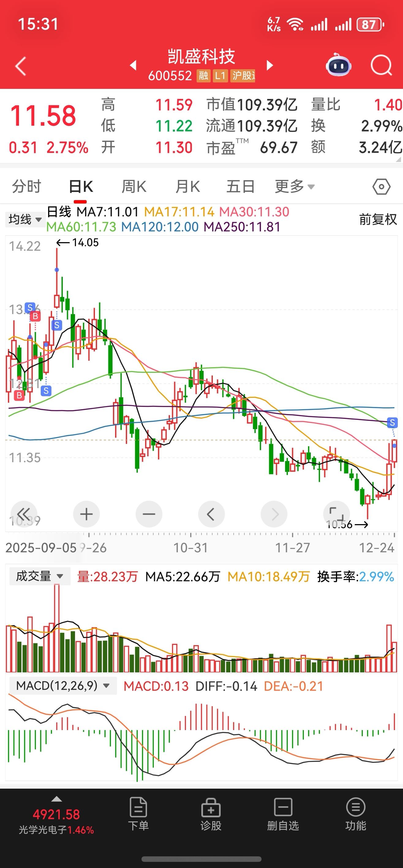This screenshot has width=403, height=868.
Task: Tap the stock name 凯盛科技
Action: tap(201, 56)
